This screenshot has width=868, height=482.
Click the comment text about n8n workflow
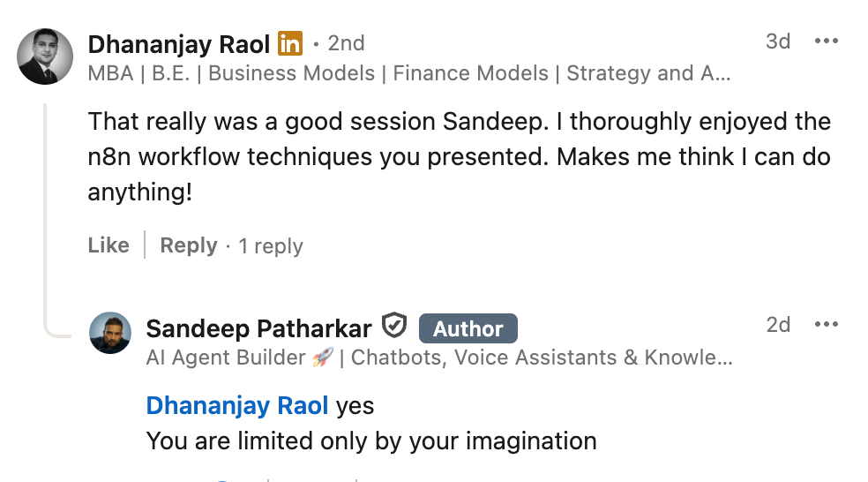click(x=459, y=157)
